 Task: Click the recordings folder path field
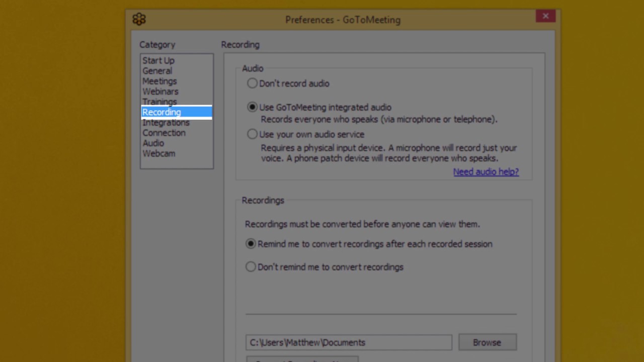click(x=349, y=342)
